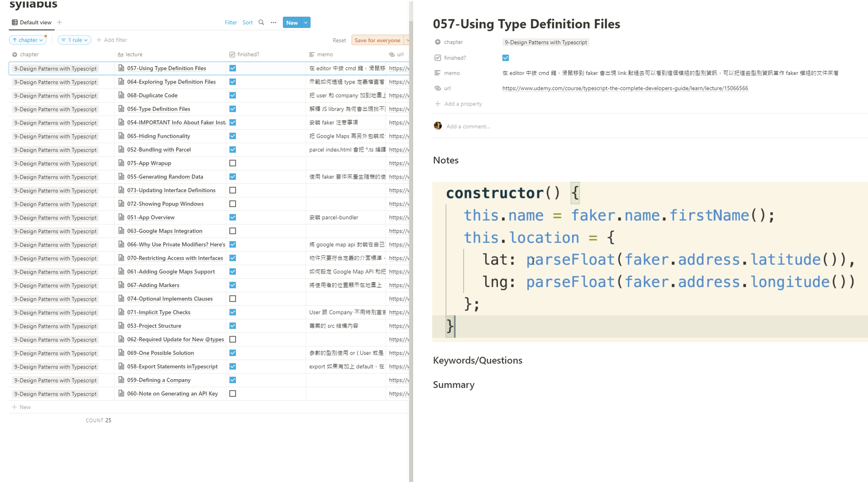The width and height of the screenshot is (868, 482).
Task: Open the udemy lecture url link
Action: (x=625, y=88)
